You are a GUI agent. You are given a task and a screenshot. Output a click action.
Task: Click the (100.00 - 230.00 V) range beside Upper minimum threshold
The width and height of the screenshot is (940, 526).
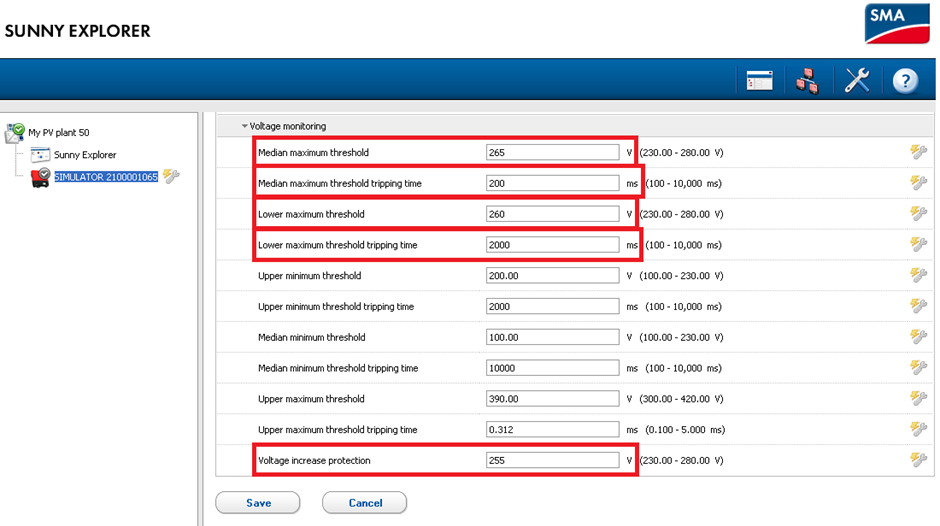click(681, 275)
